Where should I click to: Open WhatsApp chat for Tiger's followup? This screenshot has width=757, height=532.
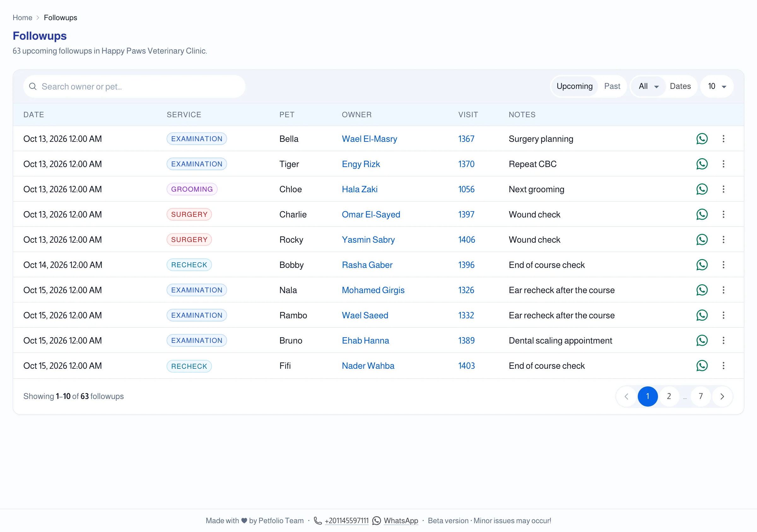pos(701,164)
